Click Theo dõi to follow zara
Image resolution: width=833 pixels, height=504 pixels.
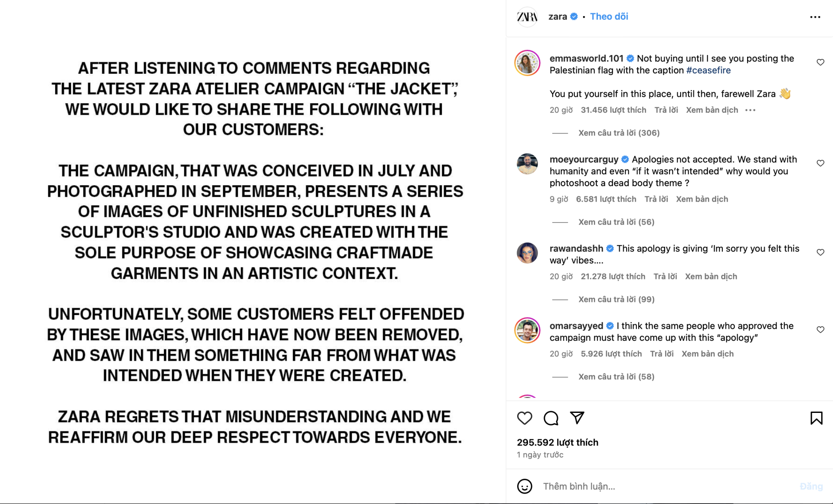(609, 16)
